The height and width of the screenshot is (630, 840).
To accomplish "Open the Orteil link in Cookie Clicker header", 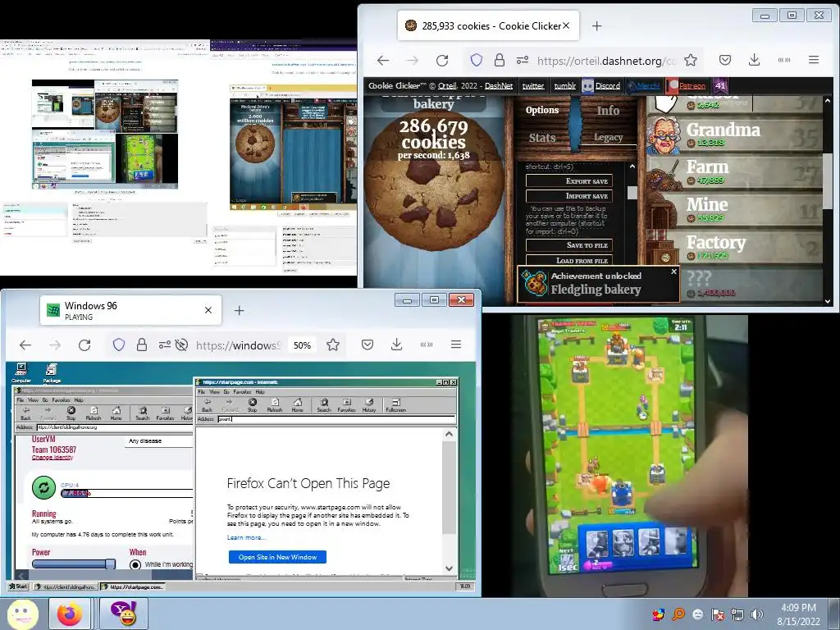I will (447, 85).
